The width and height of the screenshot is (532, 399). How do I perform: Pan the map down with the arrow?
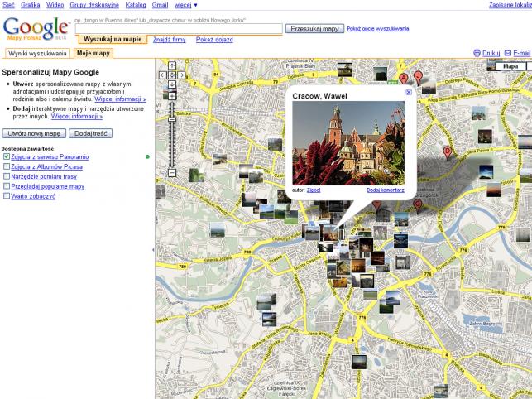pos(172,84)
